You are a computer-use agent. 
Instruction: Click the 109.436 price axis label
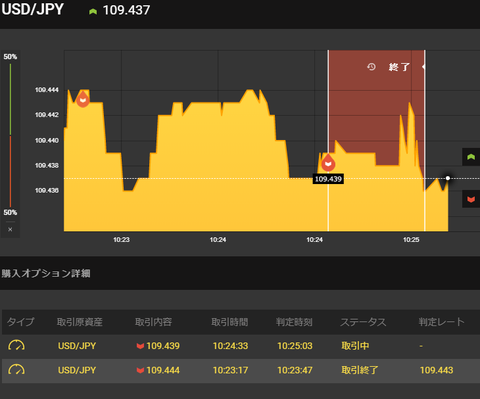[x=47, y=190]
